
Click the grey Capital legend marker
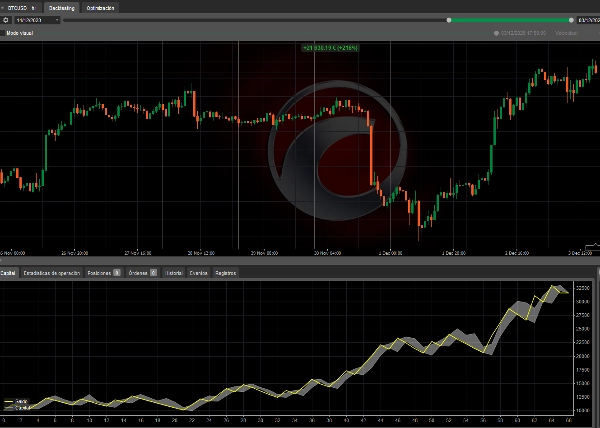[9, 408]
